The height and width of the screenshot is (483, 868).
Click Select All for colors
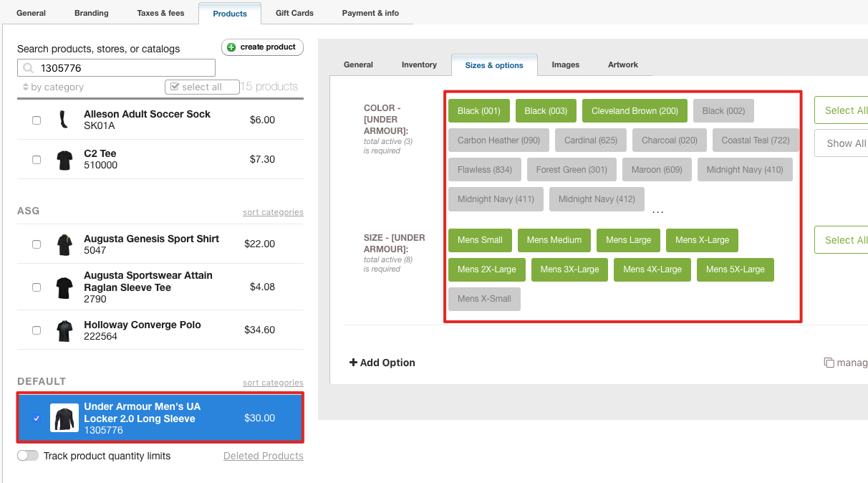842,110
